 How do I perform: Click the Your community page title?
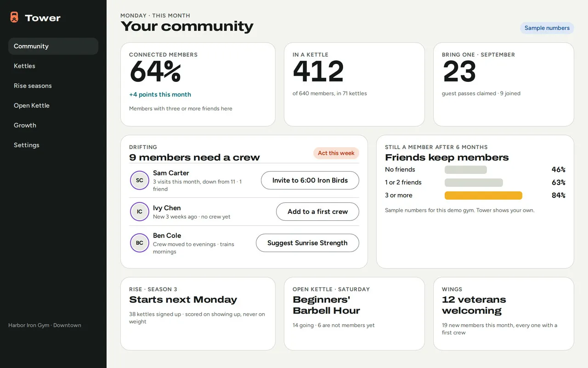click(187, 27)
